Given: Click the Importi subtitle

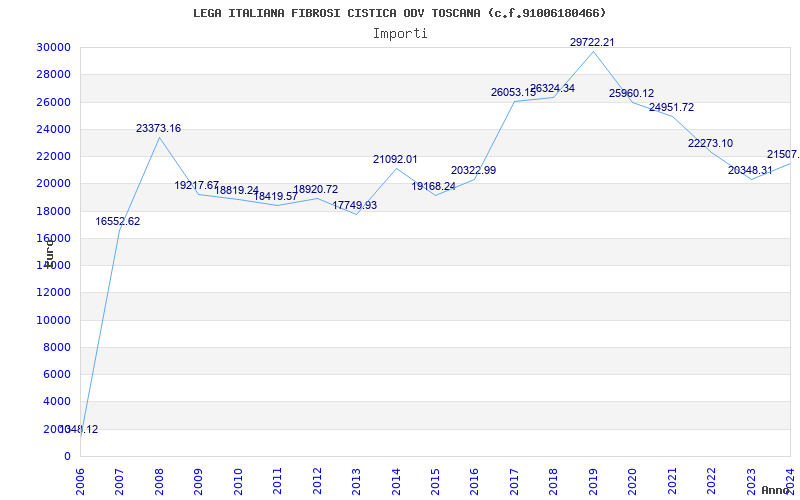Looking at the screenshot, I should pyautogui.click(x=400, y=34).
